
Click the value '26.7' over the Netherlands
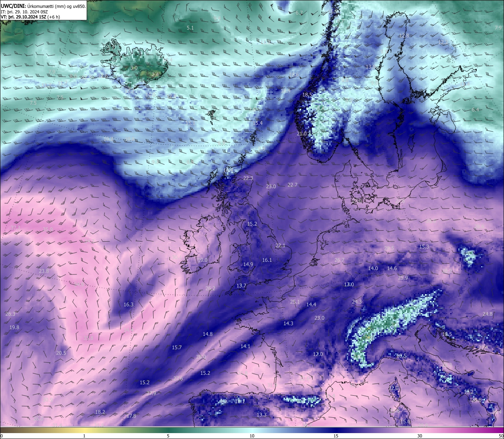[339, 260]
